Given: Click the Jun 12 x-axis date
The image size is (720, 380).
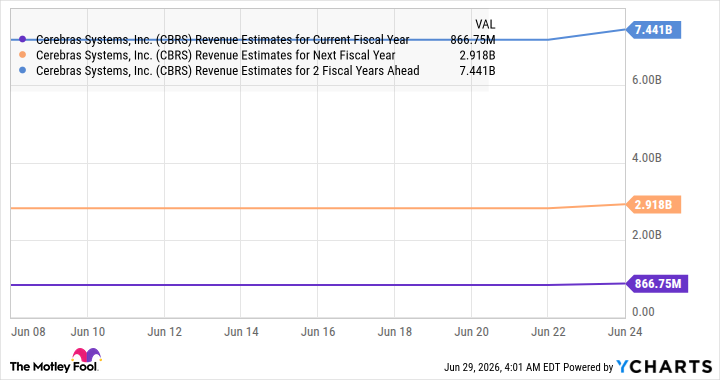Looking at the screenshot, I should [x=164, y=332].
